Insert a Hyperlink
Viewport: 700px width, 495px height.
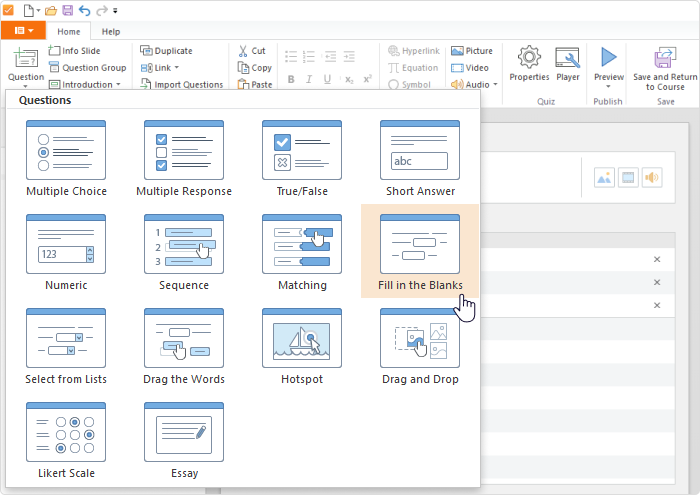click(x=413, y=50)
